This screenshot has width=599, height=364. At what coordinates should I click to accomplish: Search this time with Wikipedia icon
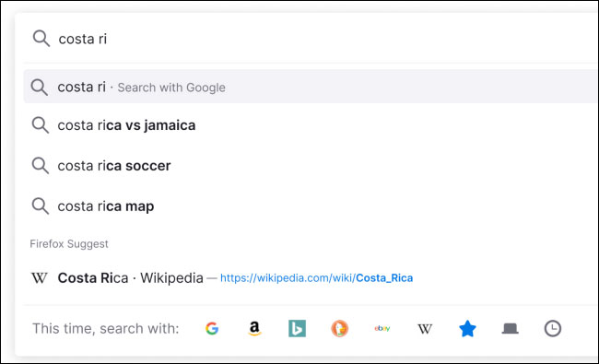tap(425, 329)
